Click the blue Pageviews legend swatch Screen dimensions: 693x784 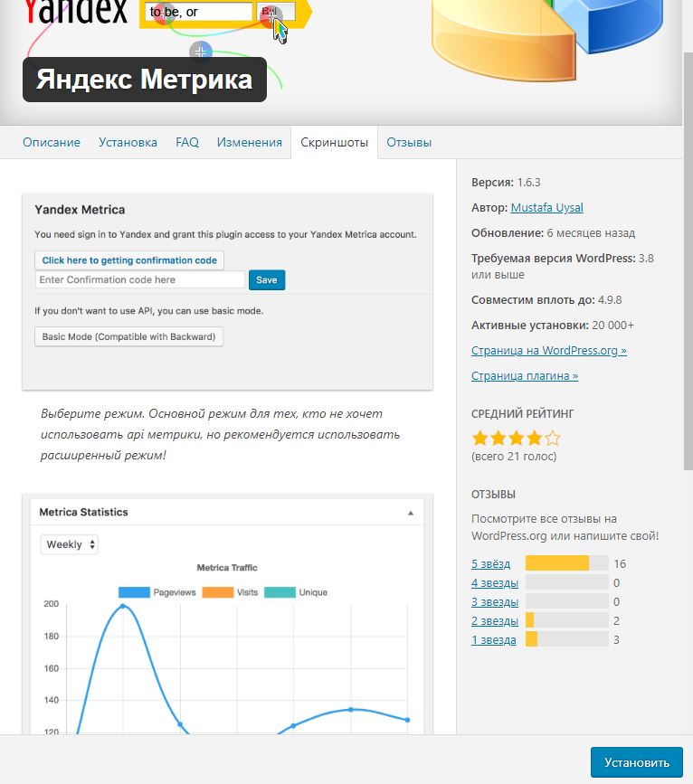(133, 592)
